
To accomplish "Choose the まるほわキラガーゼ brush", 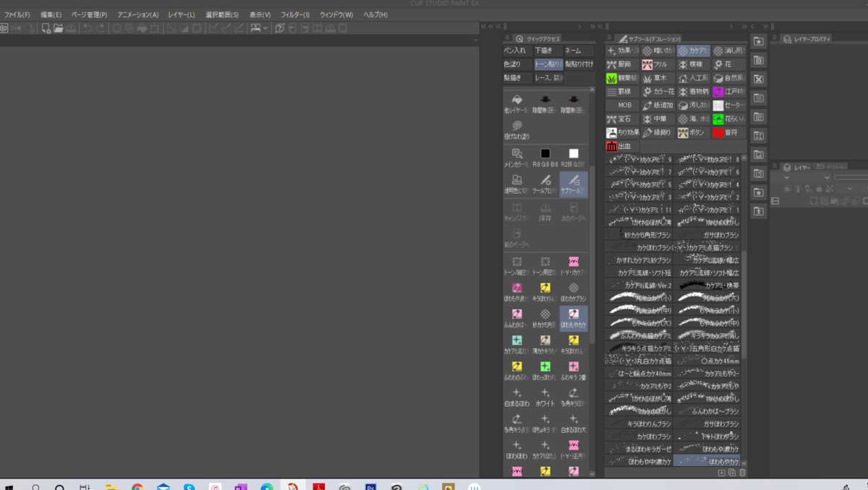I will [x=639, y=449].
